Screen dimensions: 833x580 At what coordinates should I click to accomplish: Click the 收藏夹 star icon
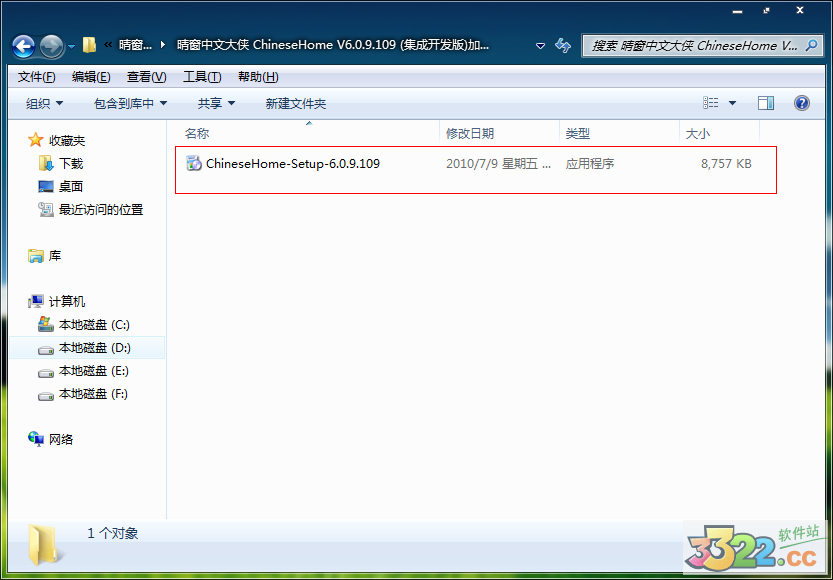point(36,140)
